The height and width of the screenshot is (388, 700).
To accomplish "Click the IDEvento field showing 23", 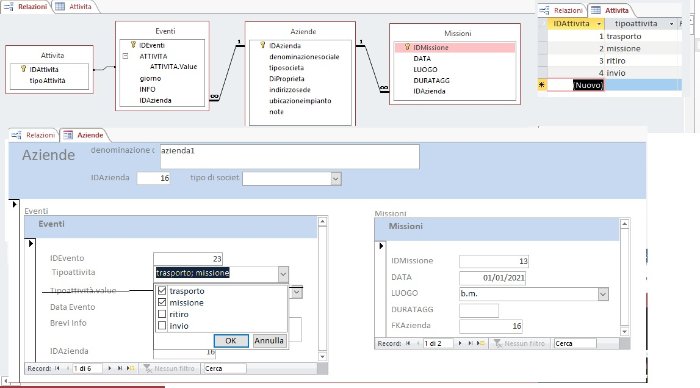I will (188, 259).
